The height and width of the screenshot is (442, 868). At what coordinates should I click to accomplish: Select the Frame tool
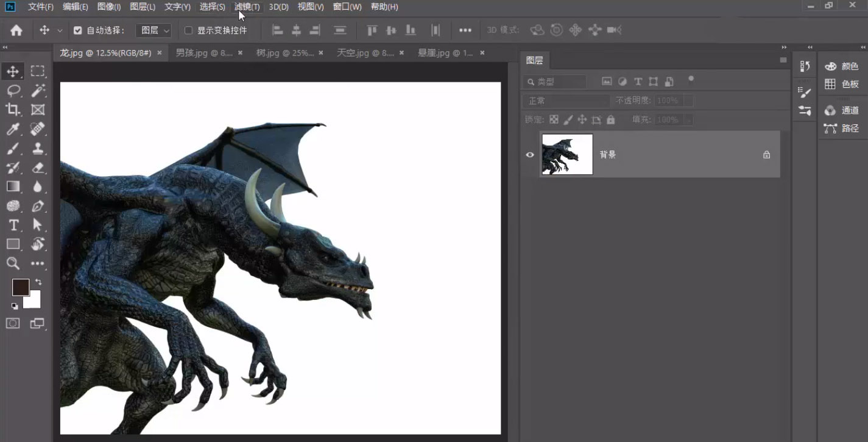[x=38, y=110]
